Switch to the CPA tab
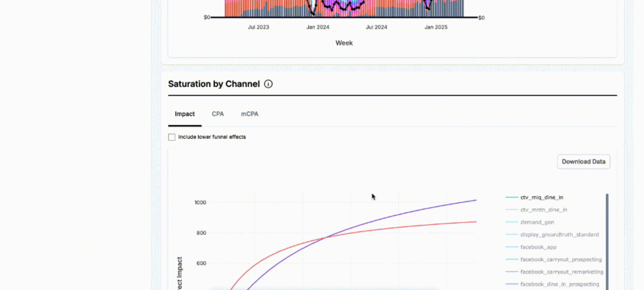644x290 pixels. [x=217, y=114]
